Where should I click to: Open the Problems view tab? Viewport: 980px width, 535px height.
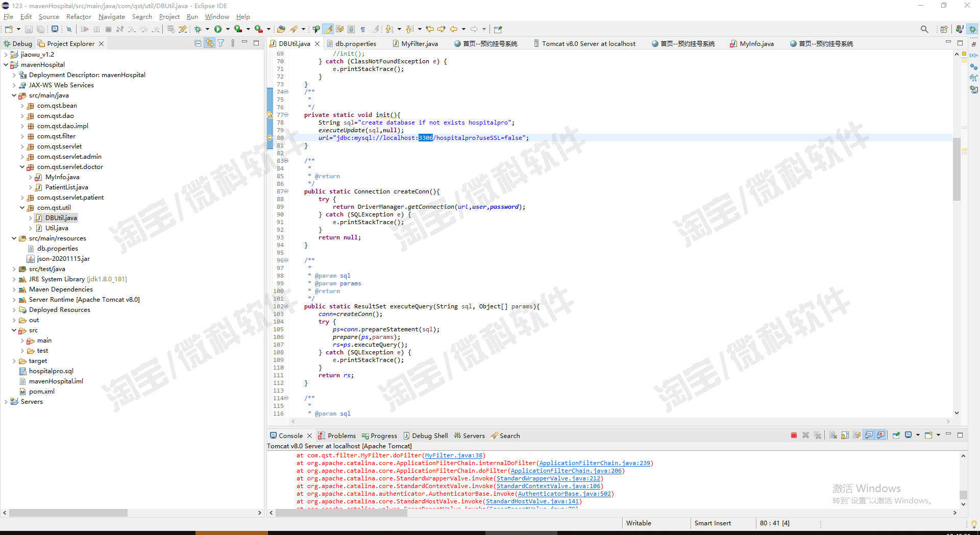[337, 435]
